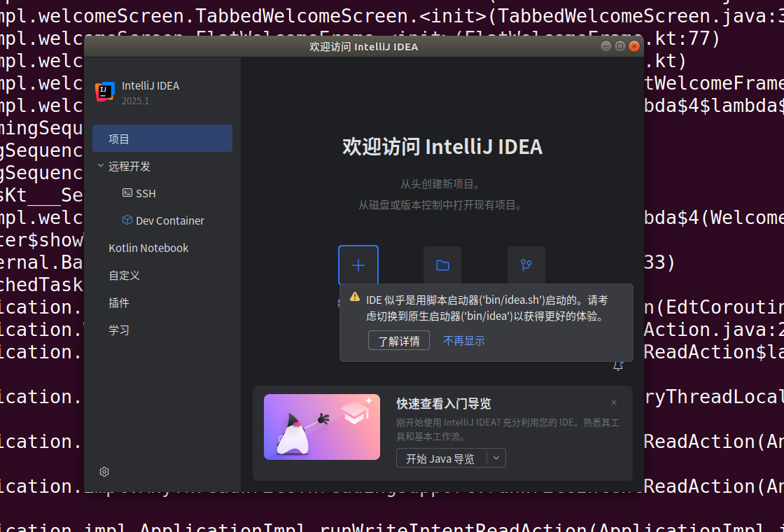The height and width of the screenshot is (532, 784).
Task: Select Dev Container entry
Action: [x=169, y=221]
